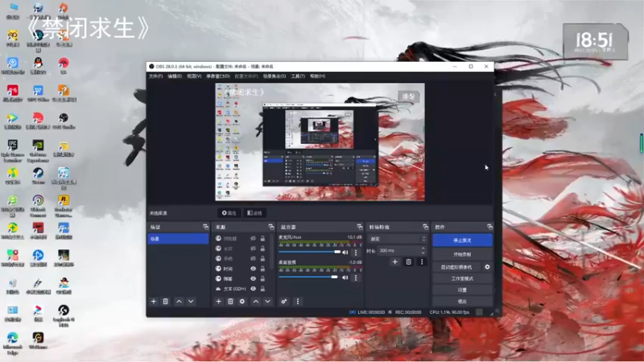Adjust the 麦克风/Aux volume slider
This screenshot has height=362, width=644.
click(310, 252)
